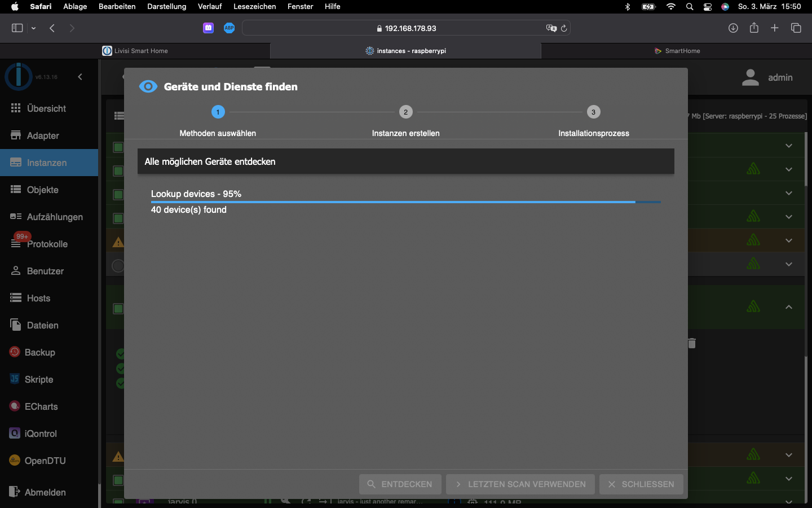Open a new Safari tab with the plus
The height and width of the screenshot is (508, 812).
click(x=775, y=28)
